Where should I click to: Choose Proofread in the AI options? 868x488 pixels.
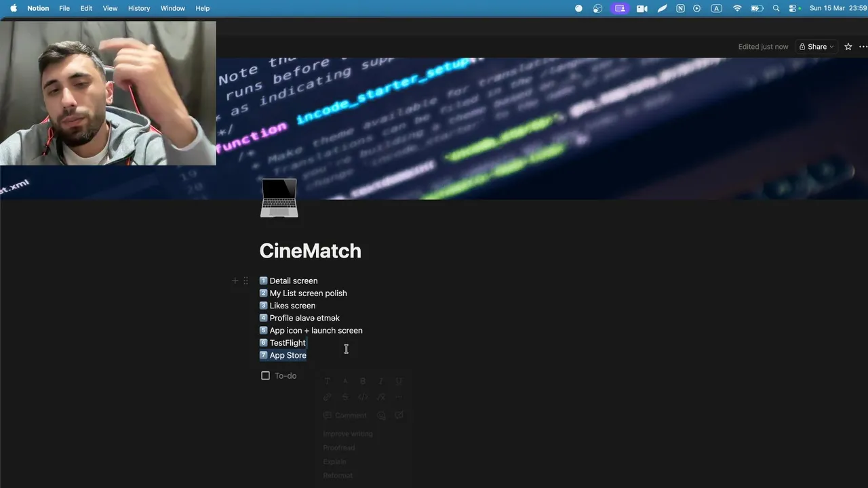(339, 448)
